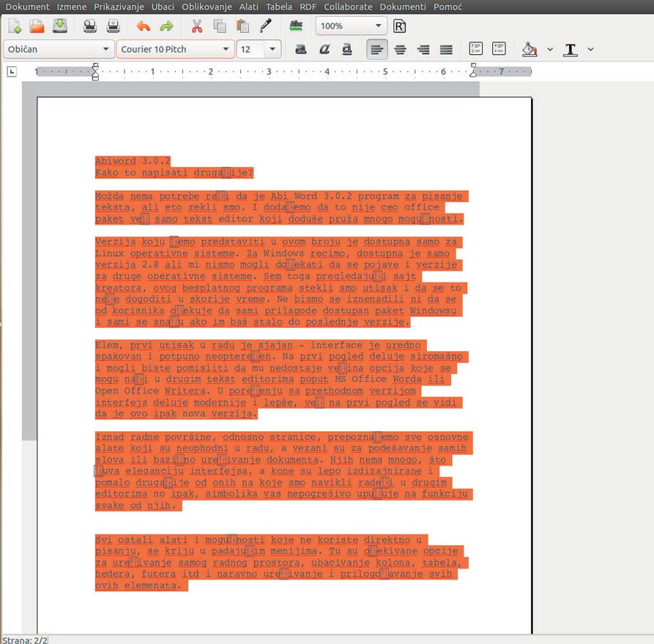
Task: Open the 100% zoom dropdown
Action: pos(352,26)
